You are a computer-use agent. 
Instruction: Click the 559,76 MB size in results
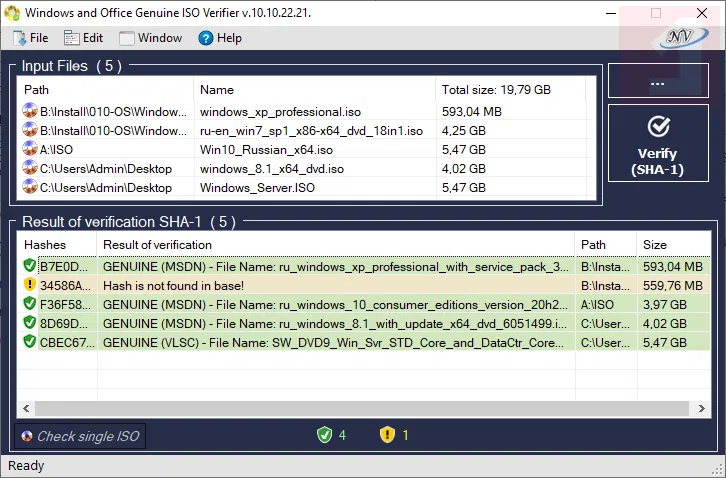pyautogui.click(x=673, y=286)
